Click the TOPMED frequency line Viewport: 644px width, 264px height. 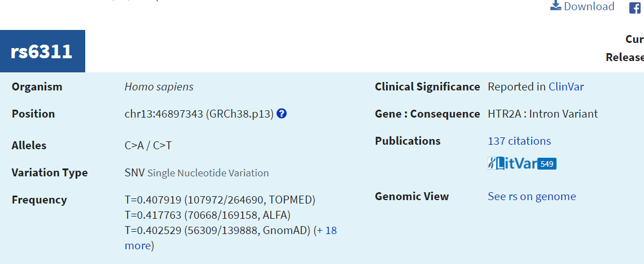pos(220,200)
